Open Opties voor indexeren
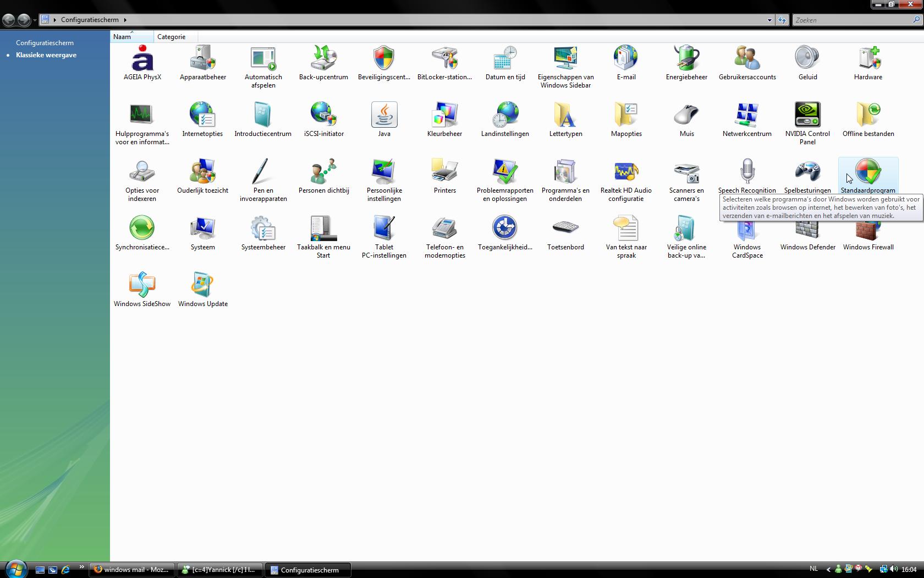Screen dimensions: 924x578 click(x=142, y=181)
